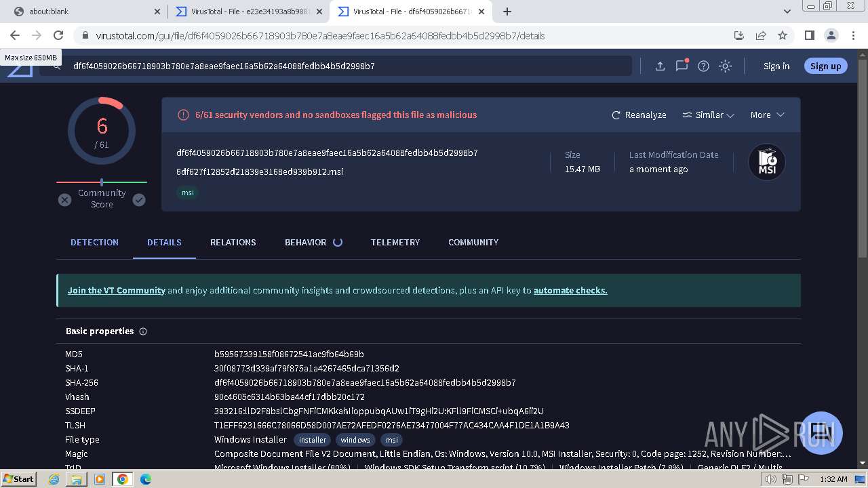Click the msi tag under file name
The image size is (868, 488).
[x=188, y=192]
